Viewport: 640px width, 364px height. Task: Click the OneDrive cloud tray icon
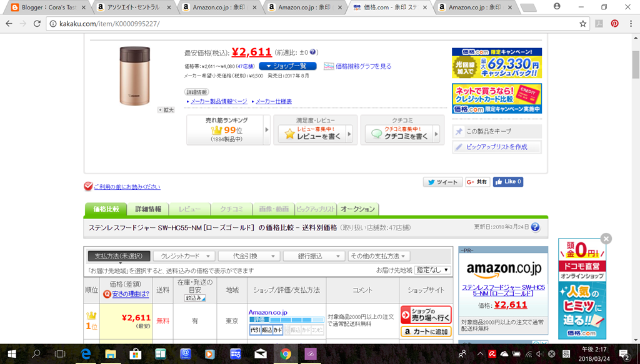[x=504, y=354]
